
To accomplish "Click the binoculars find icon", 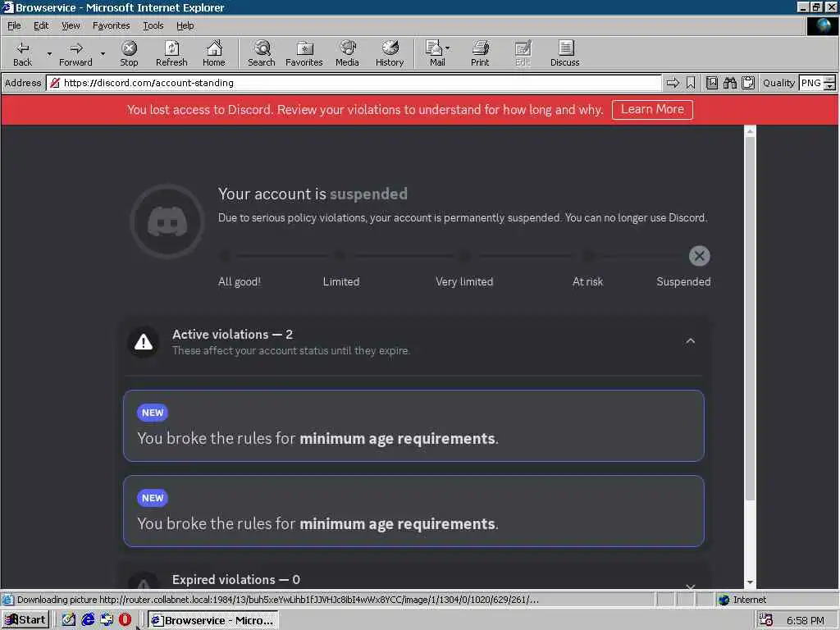I will pyautogui.click(x=729, y=83).
